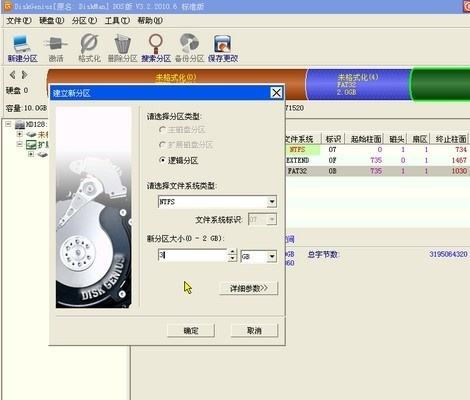Click the 3195064320 total bytes value

[x=448, y=254]
